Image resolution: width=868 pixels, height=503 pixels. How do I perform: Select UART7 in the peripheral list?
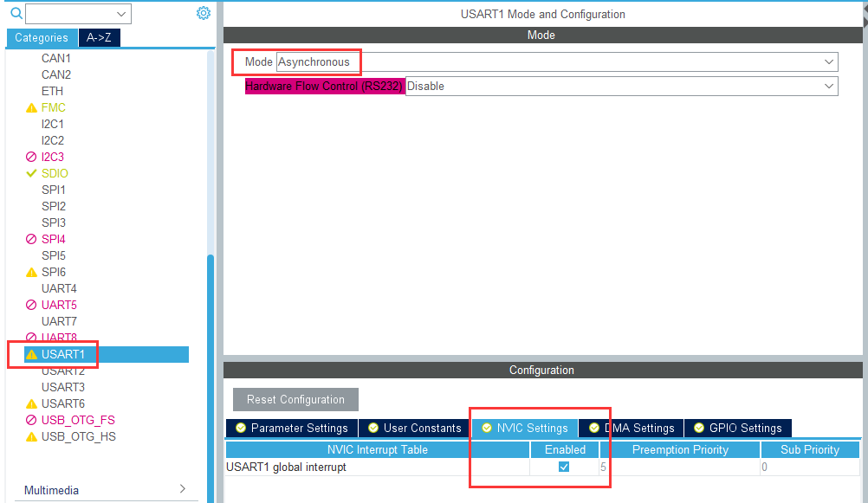point(59,321)
